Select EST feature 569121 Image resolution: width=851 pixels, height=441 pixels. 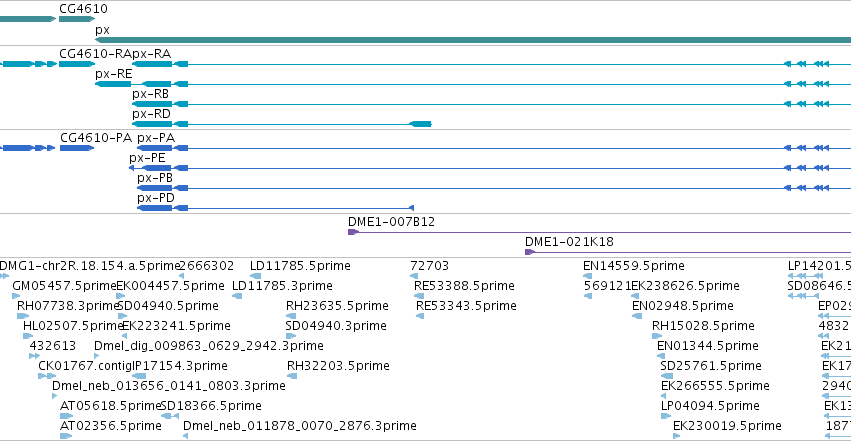tap(588, 296)
